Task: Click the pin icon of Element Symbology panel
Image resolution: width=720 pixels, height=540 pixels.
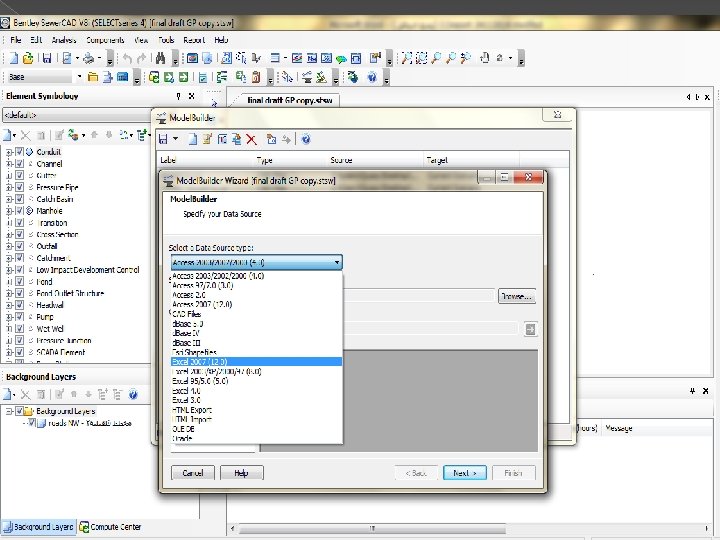Action: coord(178,96)
